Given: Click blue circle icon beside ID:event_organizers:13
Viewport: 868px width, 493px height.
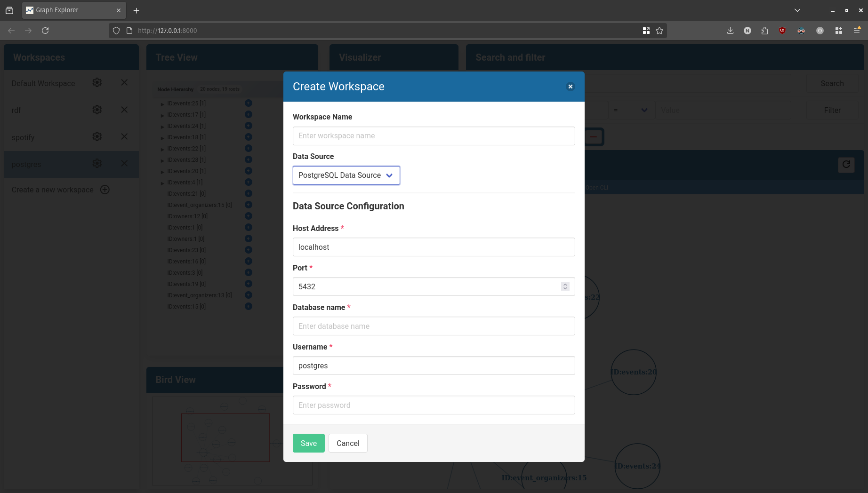Looking at the screenshot, I should pos(249,295).
